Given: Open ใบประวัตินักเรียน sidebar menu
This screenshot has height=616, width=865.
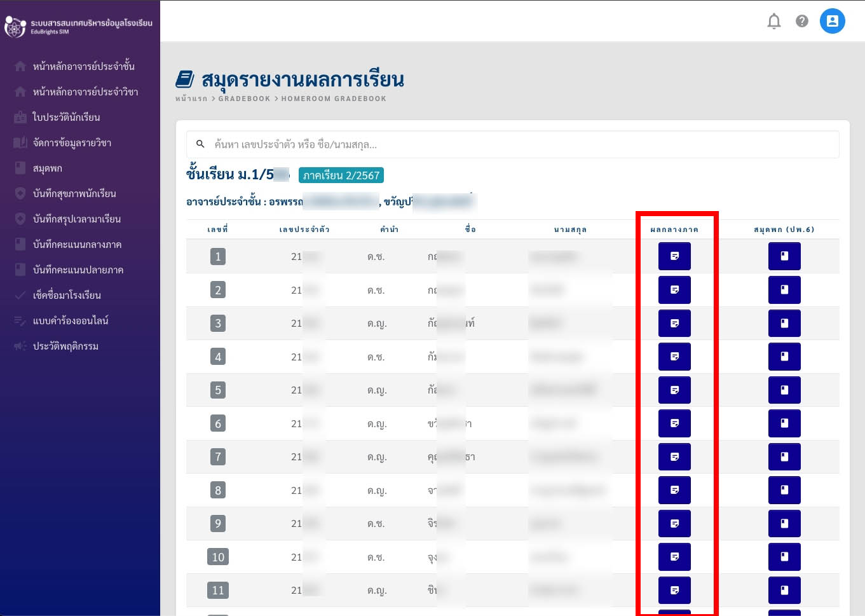Looking at the screenshot, I should (66, 117).
